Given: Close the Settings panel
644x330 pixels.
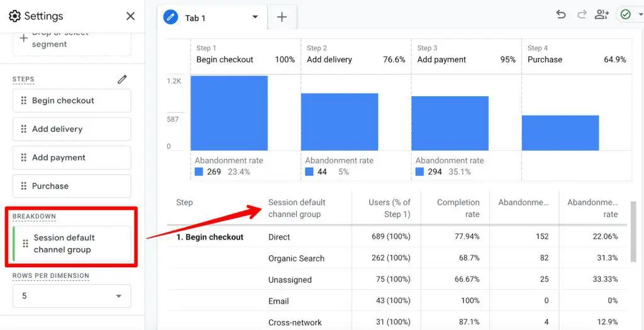Looking at the screenshot, I should pos(130,16).
